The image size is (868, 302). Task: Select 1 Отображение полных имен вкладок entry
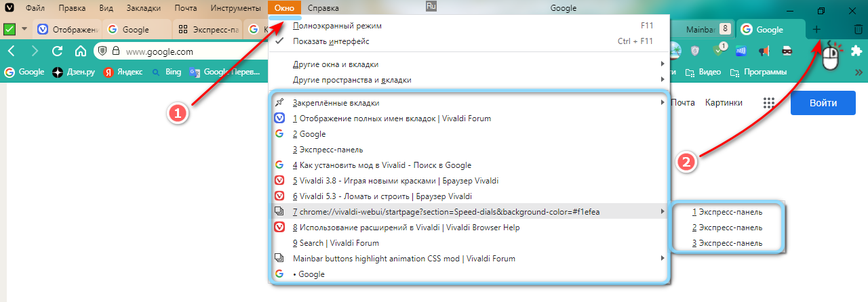point(469,118)
